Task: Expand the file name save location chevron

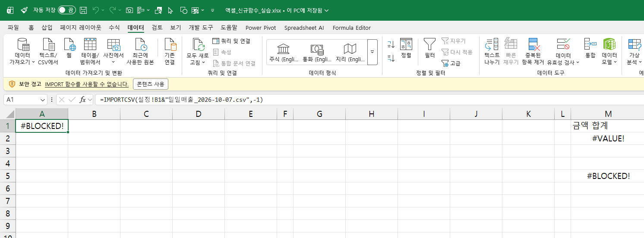Action: point(326,10)
